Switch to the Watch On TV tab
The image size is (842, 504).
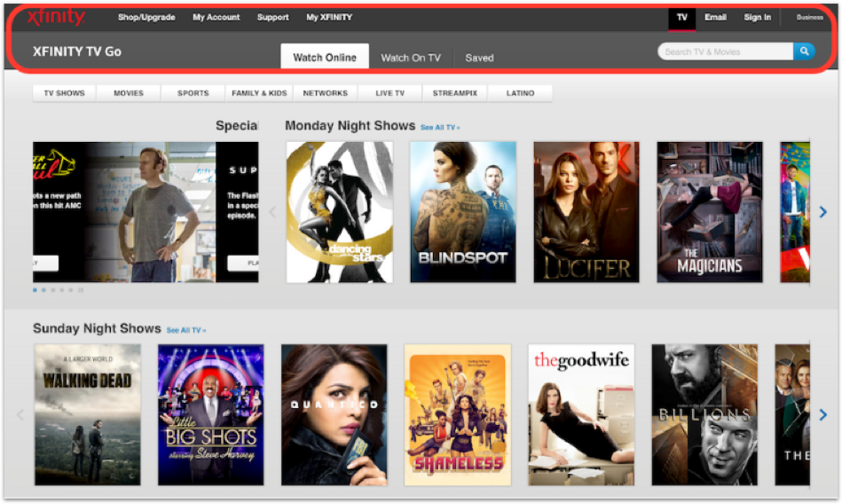tap(411, 58)
